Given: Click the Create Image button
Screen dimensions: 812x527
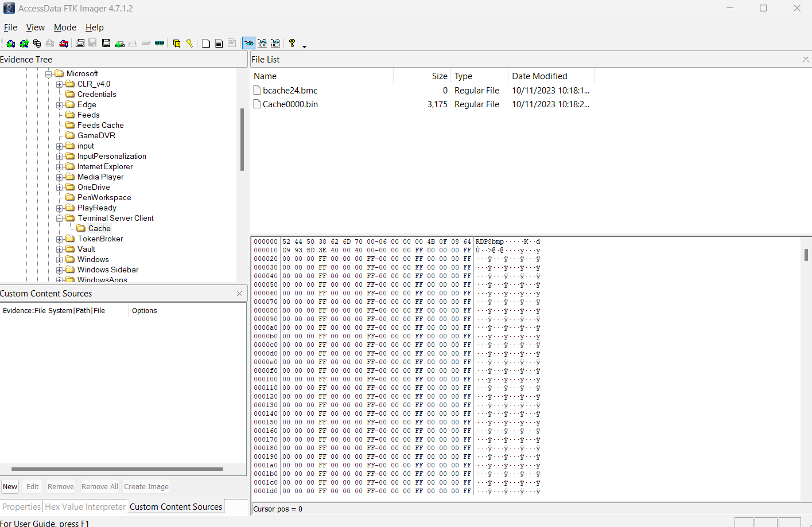Looking at the screenshot, I should click(x=146, y=486).
